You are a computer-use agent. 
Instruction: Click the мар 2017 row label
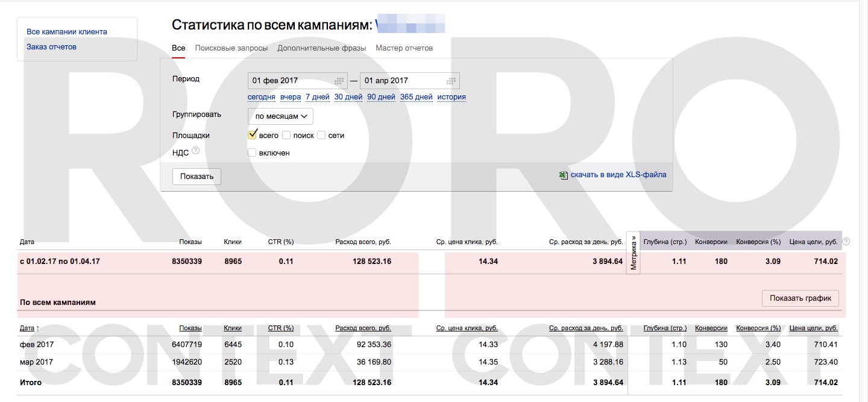(x=37, y=362)
